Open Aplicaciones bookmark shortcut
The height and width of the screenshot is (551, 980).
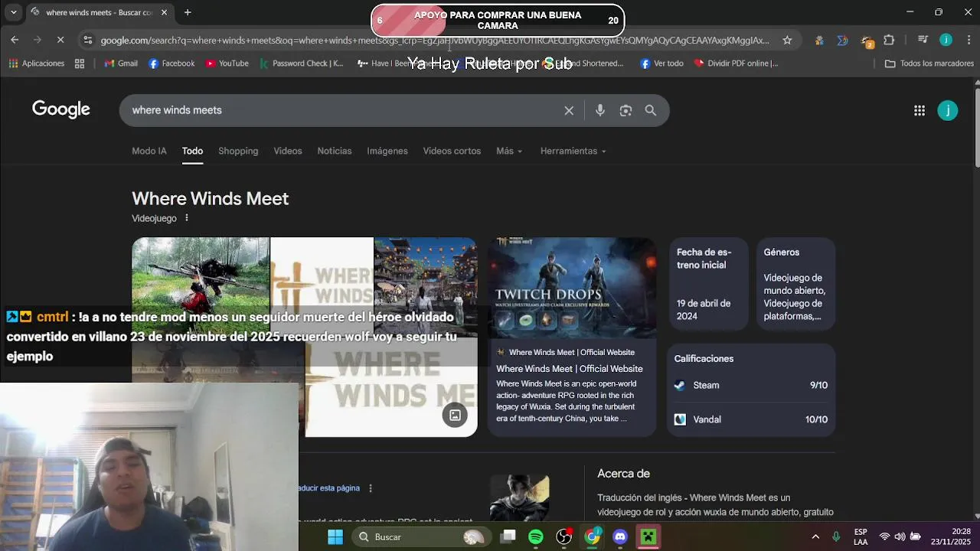point(37,64)
